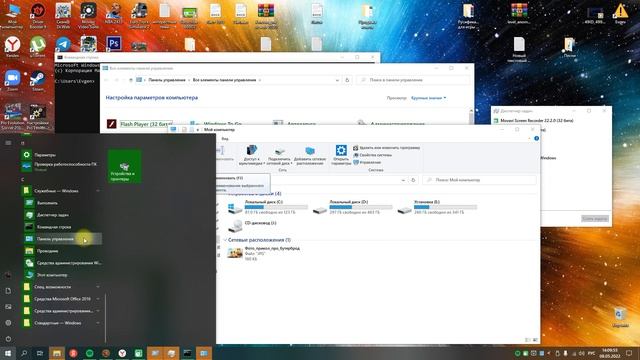Click Control Panel search field
This screenshot has width=640, height=360.
(x=412, y=80)
